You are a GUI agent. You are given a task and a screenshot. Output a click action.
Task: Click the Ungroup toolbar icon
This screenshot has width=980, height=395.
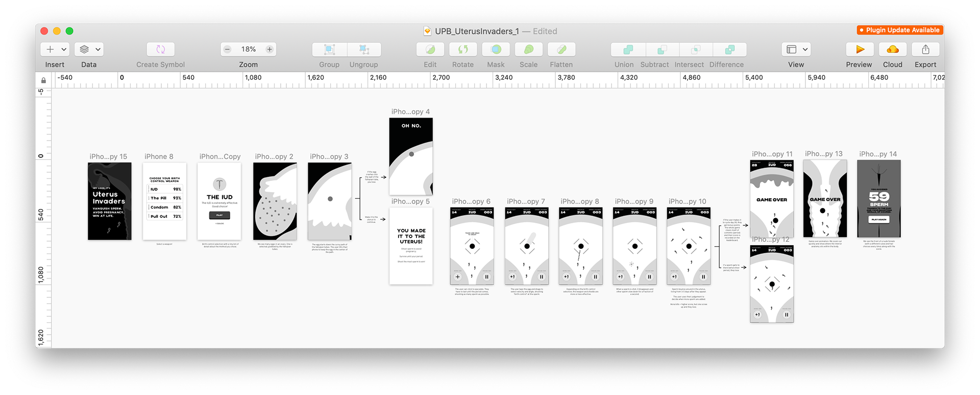point(364,50)
